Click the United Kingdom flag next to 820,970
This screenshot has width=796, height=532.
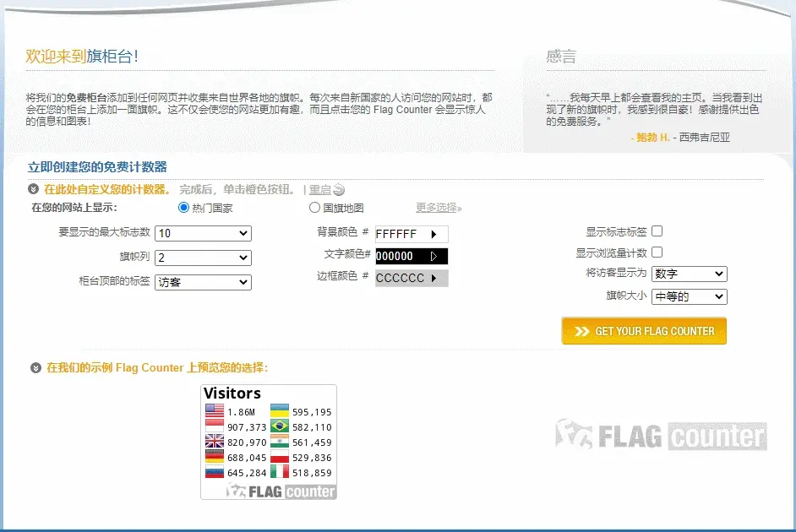(x=215, y=441)
